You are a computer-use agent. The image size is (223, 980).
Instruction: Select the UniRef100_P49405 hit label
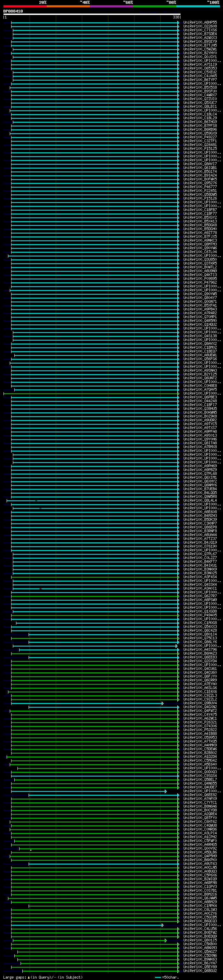coord(200,615)
